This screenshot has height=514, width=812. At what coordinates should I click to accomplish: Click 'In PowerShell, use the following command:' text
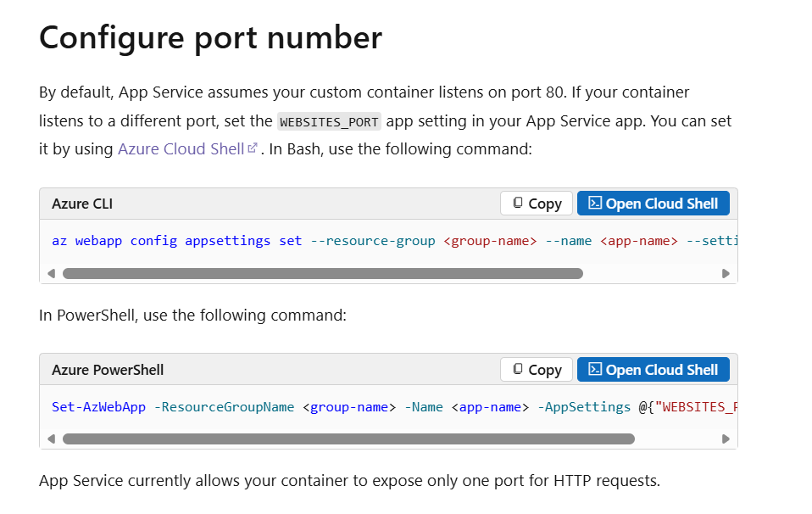click(x=192, y=315)
